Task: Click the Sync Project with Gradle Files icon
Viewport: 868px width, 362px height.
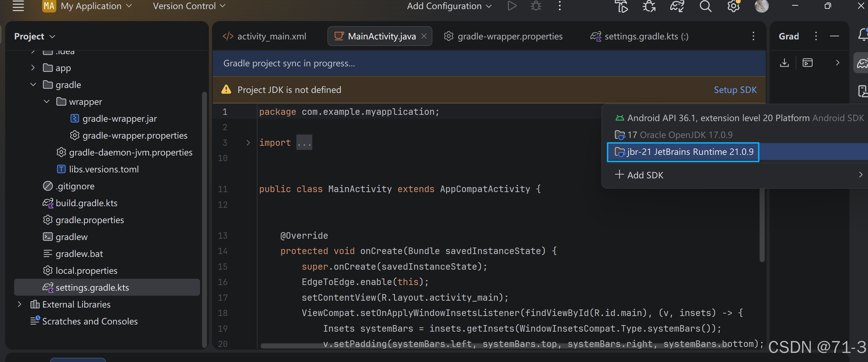Action: (677, 6)
